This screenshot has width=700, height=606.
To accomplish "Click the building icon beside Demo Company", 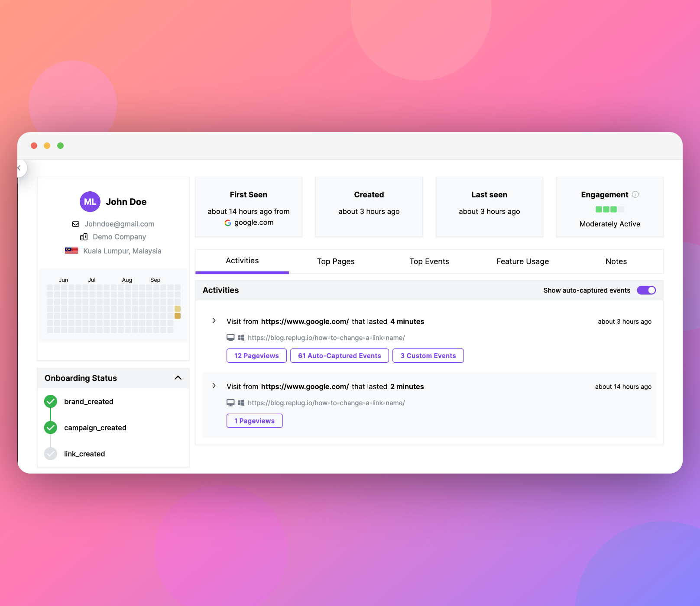I will coord(84,237).
